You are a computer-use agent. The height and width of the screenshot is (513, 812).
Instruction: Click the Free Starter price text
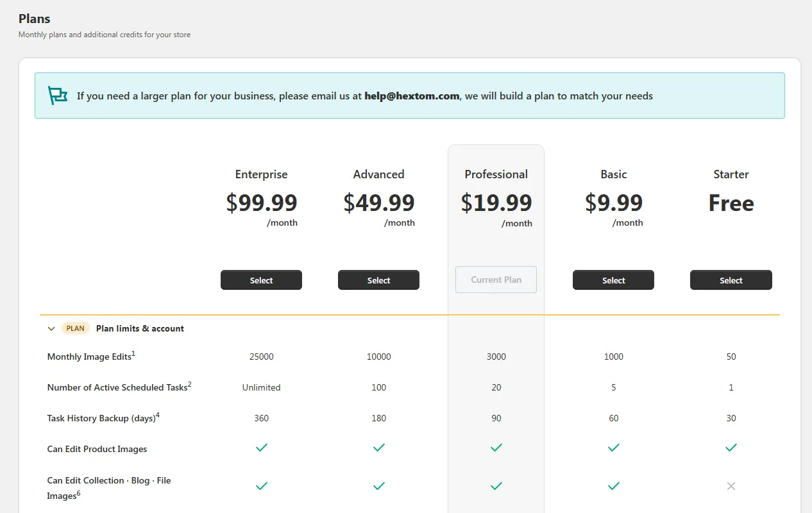coord(731,203)
